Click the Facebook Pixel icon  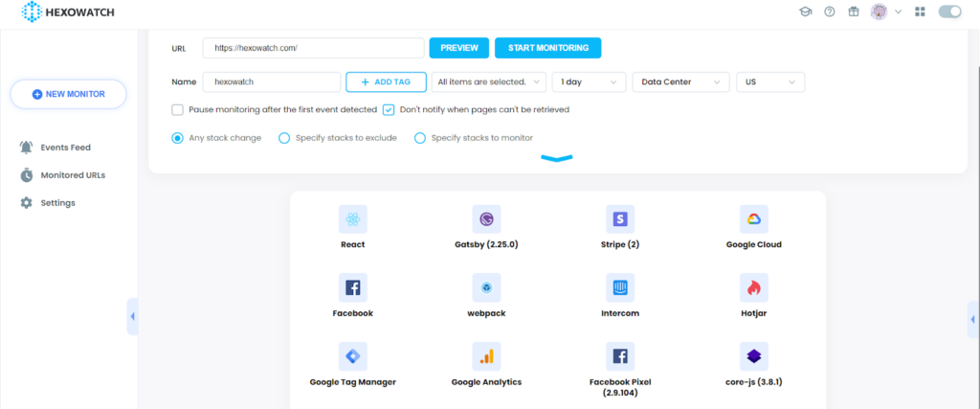pos(620,356)
